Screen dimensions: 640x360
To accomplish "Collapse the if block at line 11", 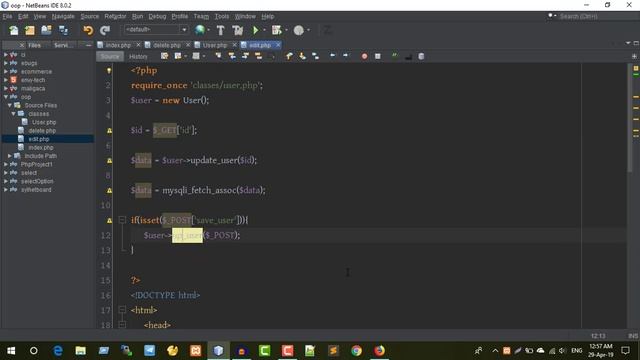I will pyautogui.click(x=122, y=220).
